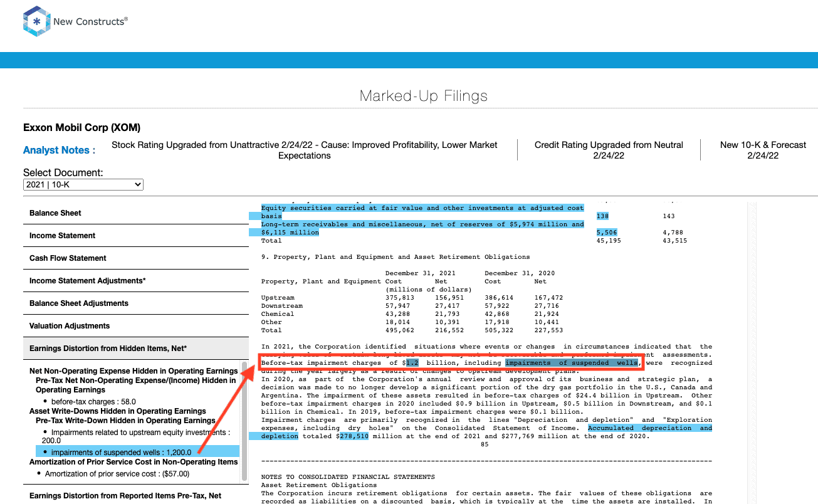
Task: Click the Credit Rating Upgraded from Neutral note
Action: click(x=609, y=150)
